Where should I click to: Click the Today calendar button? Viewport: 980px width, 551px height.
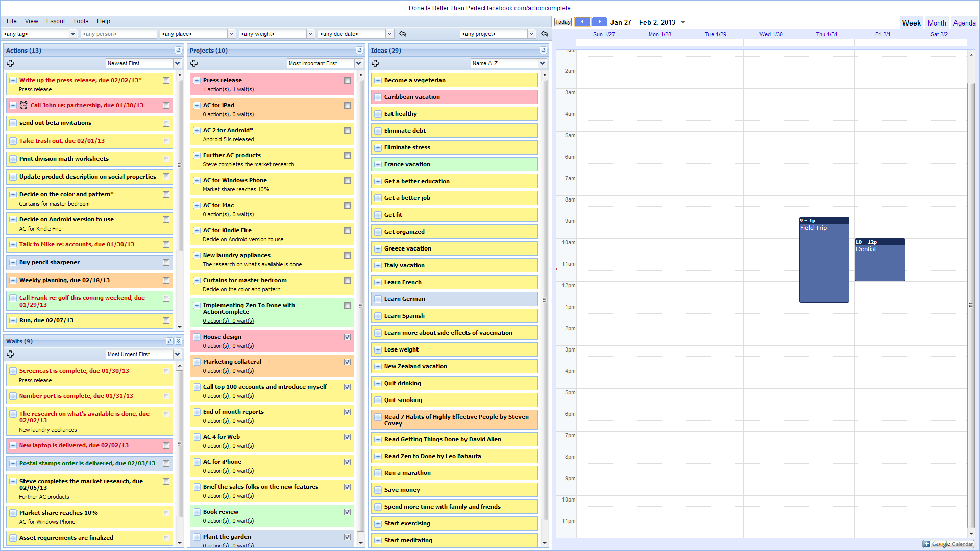(562, 22)
